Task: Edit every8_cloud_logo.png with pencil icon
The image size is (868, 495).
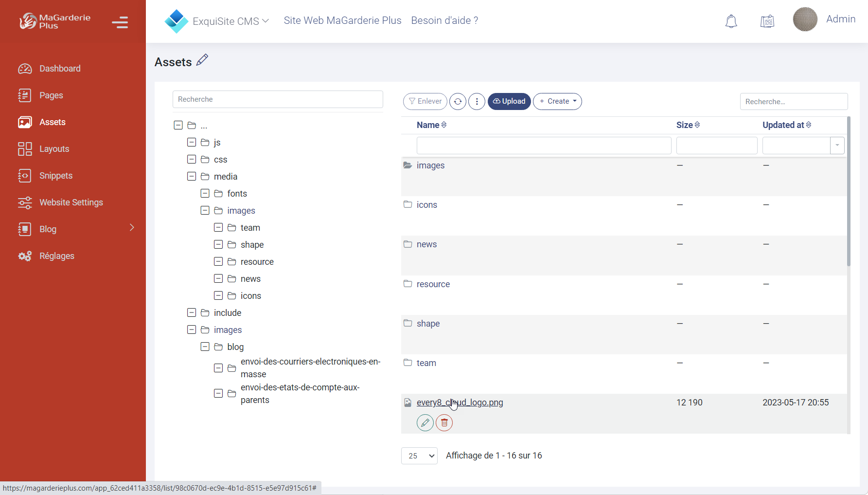Action: point(425,422)
